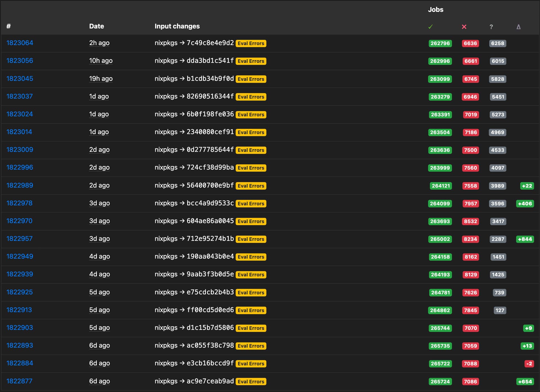Click the red -2 delta badge
Screen dimensions: 540x392
coord(529,364)
